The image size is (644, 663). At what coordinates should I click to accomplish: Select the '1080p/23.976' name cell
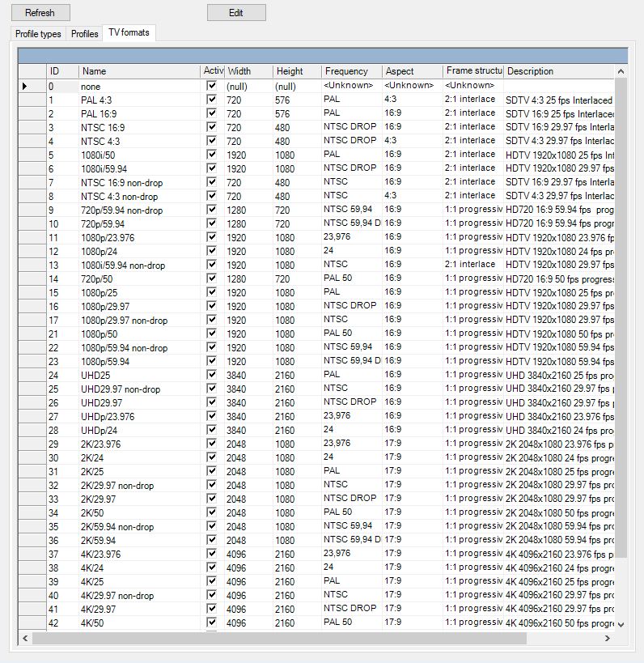pyautogui.click(x=139, y=238)
